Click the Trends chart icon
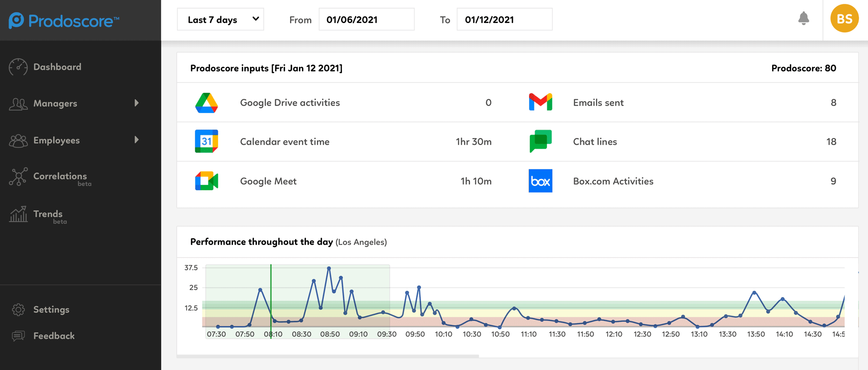This screenshot has height=370, width=868. (x=18, y=214)
